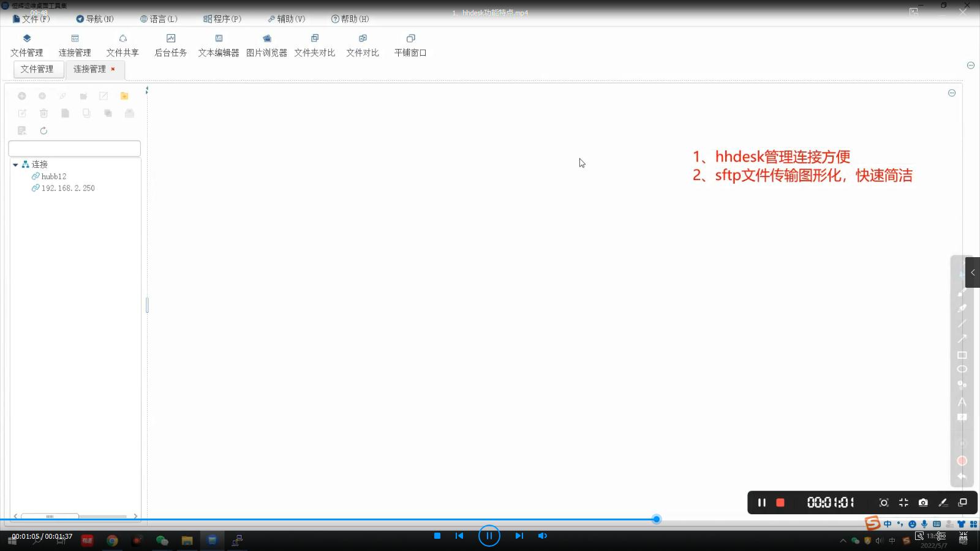This screenshot has height=551, width=980.
Task: Select the 连接管理 tab
Action: [89, 69]
